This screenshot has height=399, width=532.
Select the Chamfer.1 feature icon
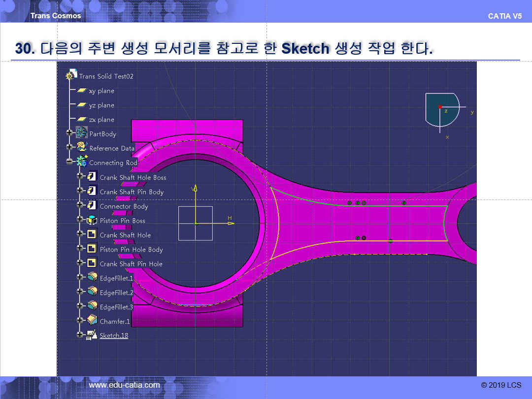[x=92, y=321]
